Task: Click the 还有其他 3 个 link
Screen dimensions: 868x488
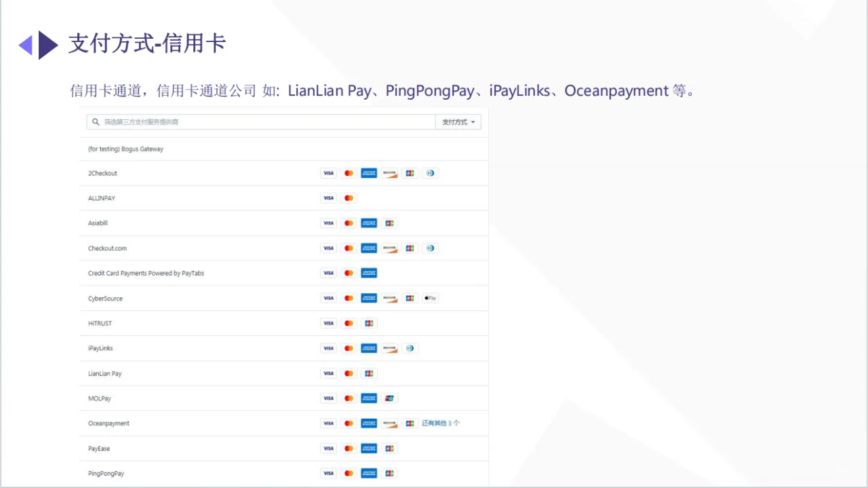Action: tap(441, 424)
